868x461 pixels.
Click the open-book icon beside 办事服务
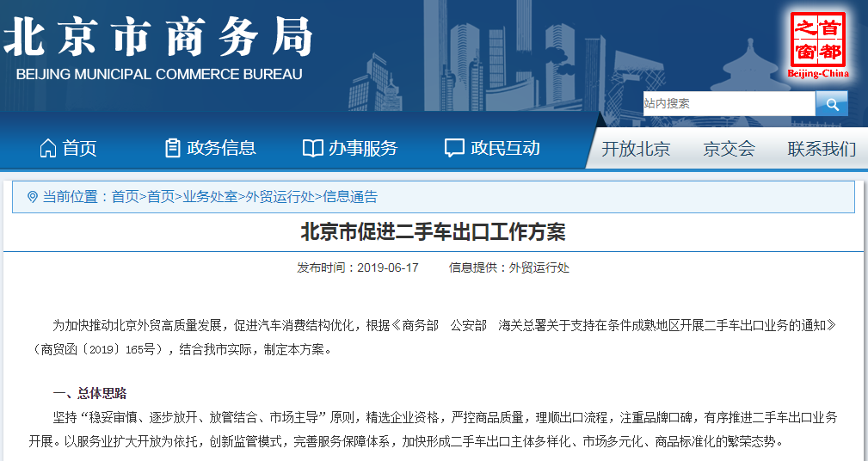pos(313,148)
